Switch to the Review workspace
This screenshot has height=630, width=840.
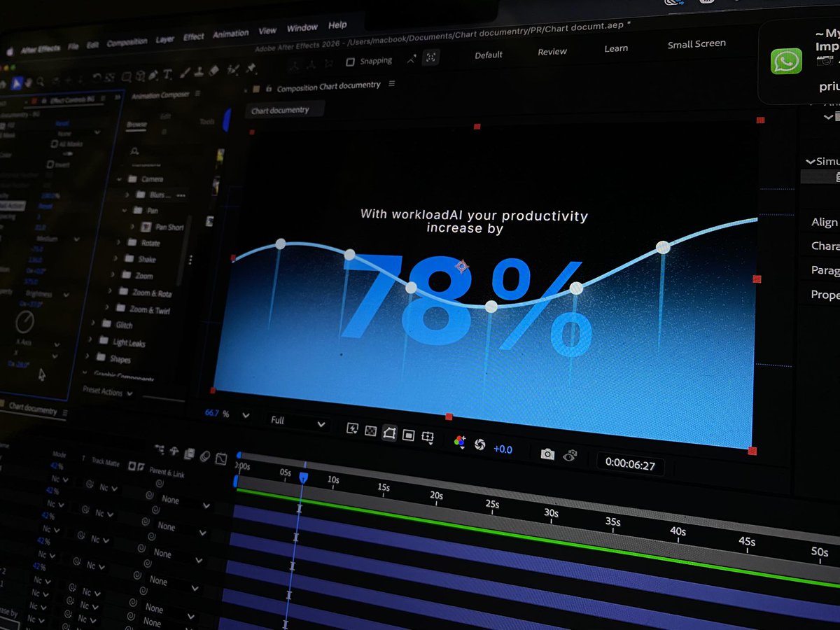coord(552,52)
